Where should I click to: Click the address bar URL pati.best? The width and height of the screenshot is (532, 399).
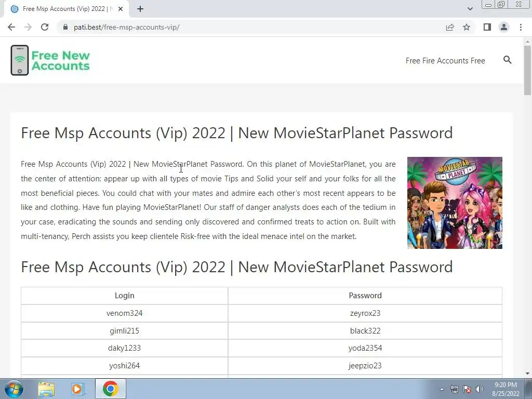(127, 27)
